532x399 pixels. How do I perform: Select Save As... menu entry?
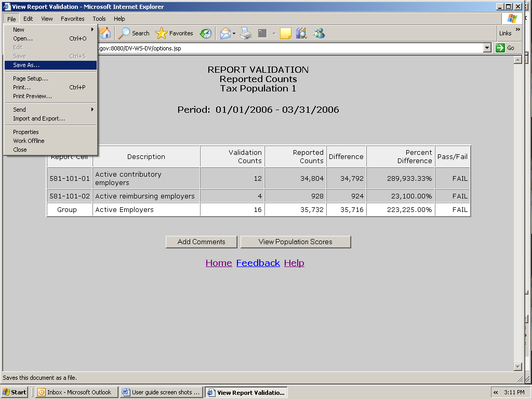[50, 65]
